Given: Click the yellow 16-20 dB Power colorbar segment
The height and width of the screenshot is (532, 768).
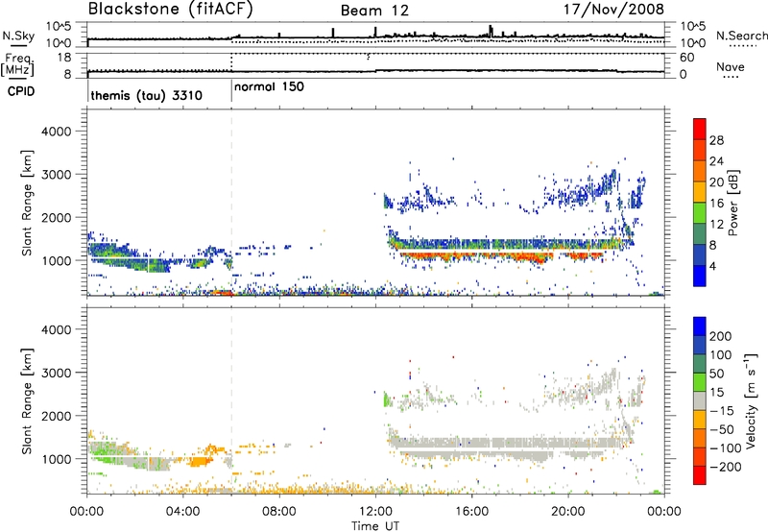Looking at the screenshot, I should point(700,191).
